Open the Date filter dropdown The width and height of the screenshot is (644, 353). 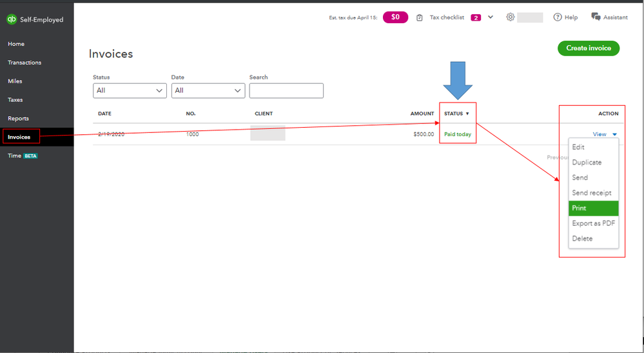point(208,90)
